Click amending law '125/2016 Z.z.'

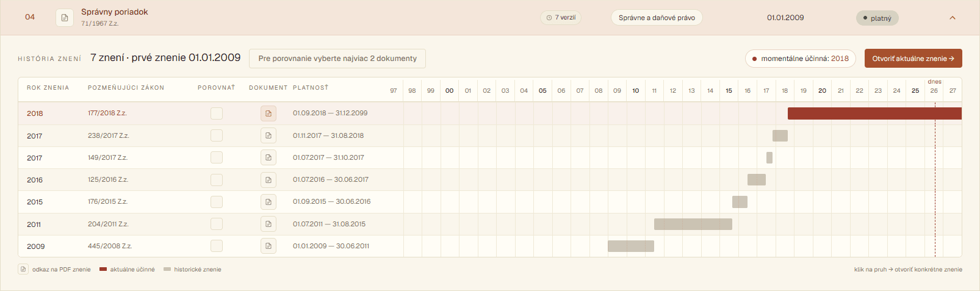click(108, 179)
